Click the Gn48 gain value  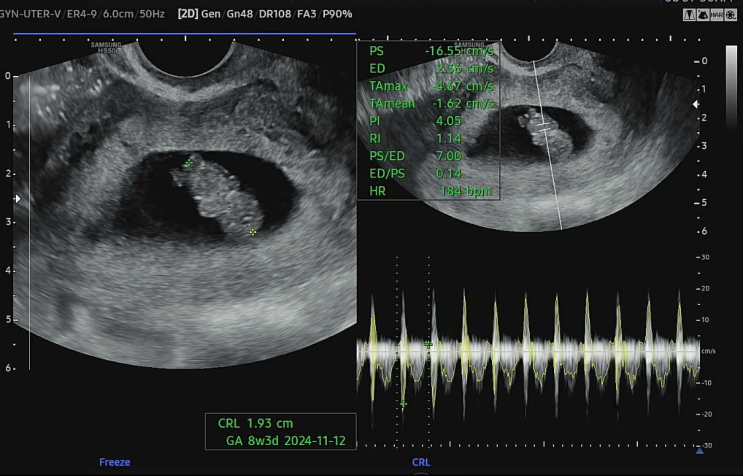239,14
